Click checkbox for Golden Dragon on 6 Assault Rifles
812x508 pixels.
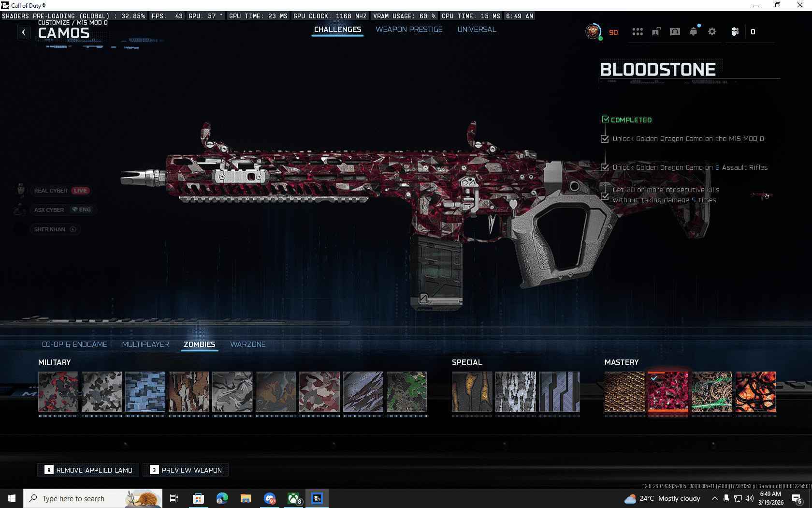[x=605, y=167]
